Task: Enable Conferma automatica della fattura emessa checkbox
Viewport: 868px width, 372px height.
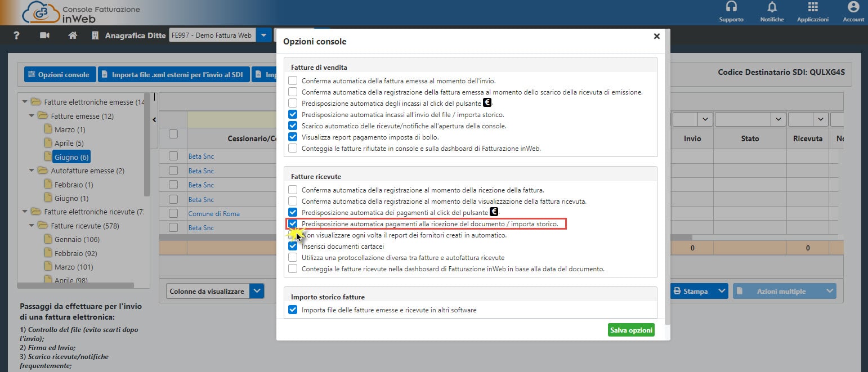Action: pyautogui.click(x=293, y=81)
